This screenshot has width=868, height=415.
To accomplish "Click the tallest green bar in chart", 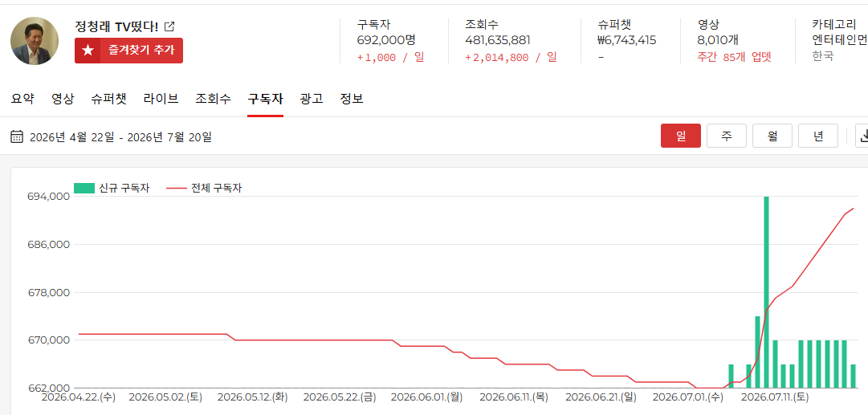I will (x=767, y=291).
